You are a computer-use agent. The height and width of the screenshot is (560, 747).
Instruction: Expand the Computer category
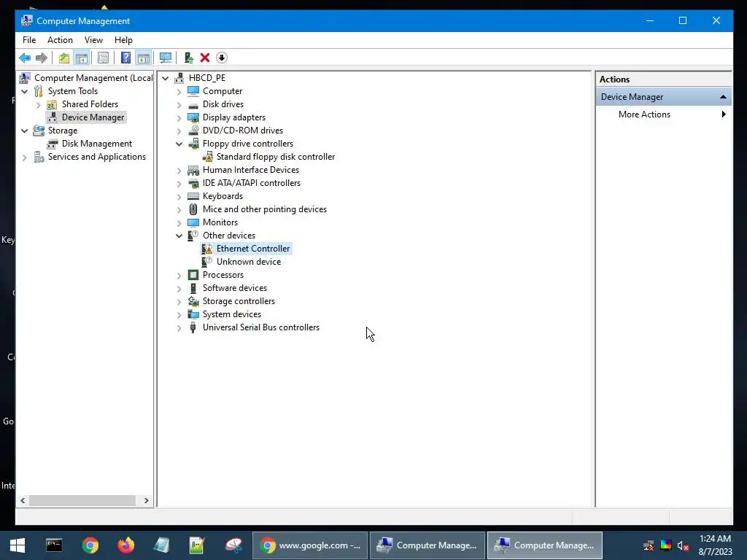tap(179, 91)
